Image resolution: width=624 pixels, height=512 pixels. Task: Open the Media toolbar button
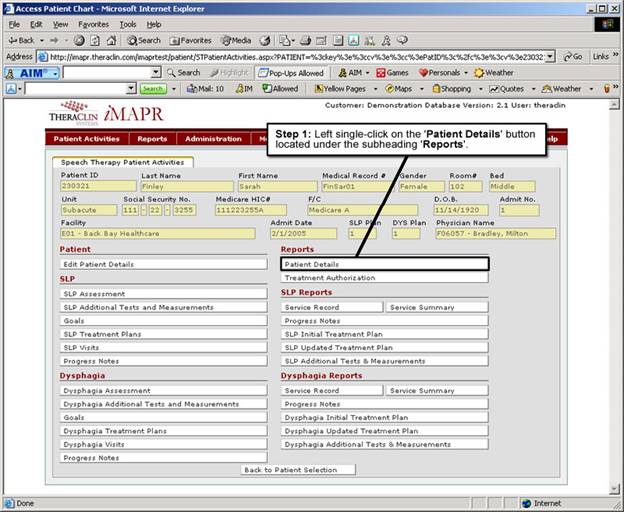[x=236, y=40]
